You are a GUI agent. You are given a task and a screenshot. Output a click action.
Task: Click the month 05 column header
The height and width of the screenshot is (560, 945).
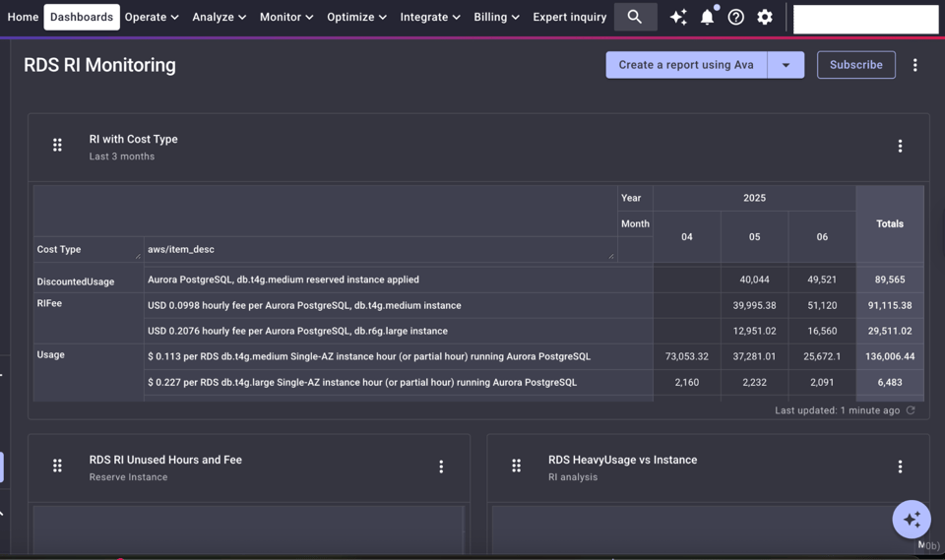click(754, 237)
